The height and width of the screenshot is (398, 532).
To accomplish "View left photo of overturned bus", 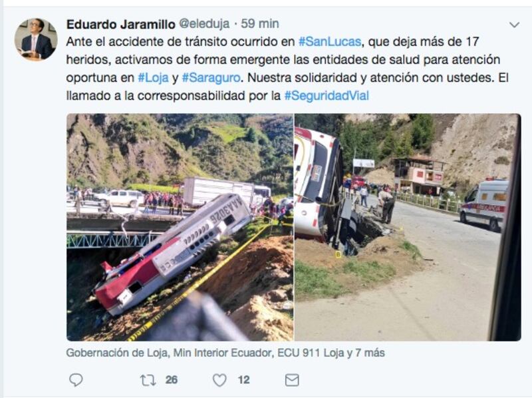I will [x=180, y=227].
